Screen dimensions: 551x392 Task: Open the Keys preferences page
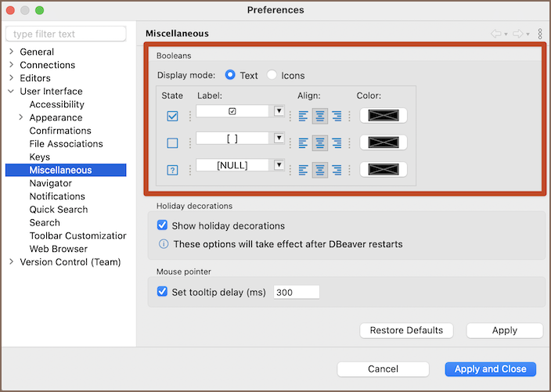[x=40, y=156]
